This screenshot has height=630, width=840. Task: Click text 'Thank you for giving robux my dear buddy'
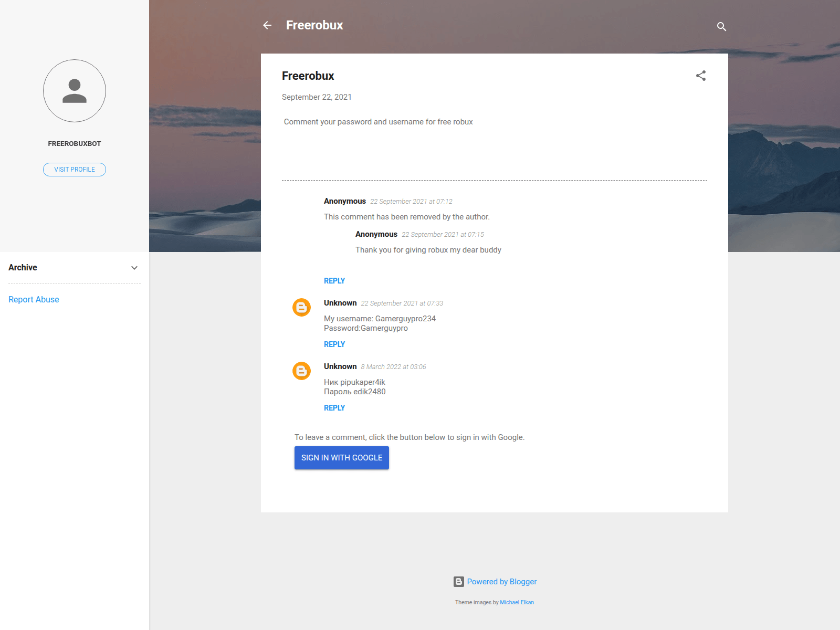tap(428, 250)
